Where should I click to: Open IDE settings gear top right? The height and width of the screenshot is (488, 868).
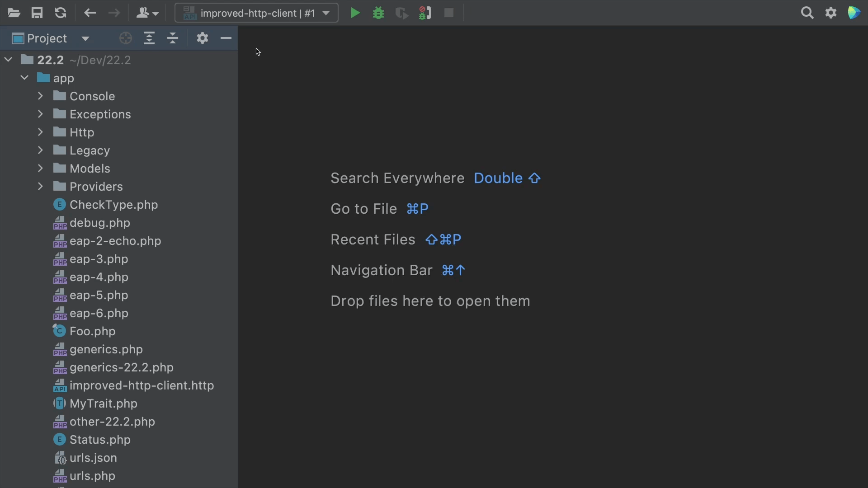(831, 13)
